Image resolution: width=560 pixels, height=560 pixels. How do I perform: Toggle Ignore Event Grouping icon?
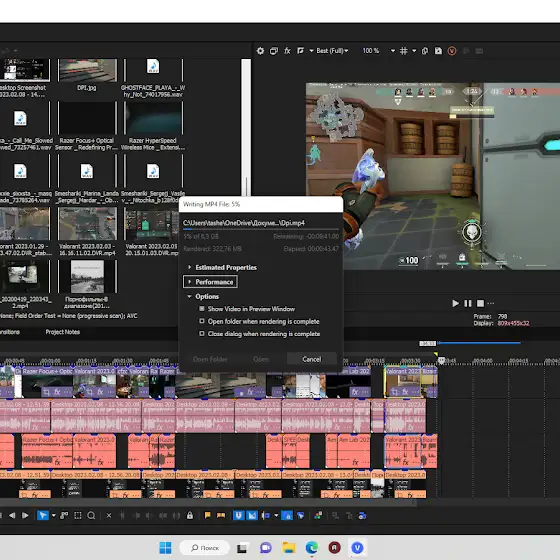tap(301, 515)
